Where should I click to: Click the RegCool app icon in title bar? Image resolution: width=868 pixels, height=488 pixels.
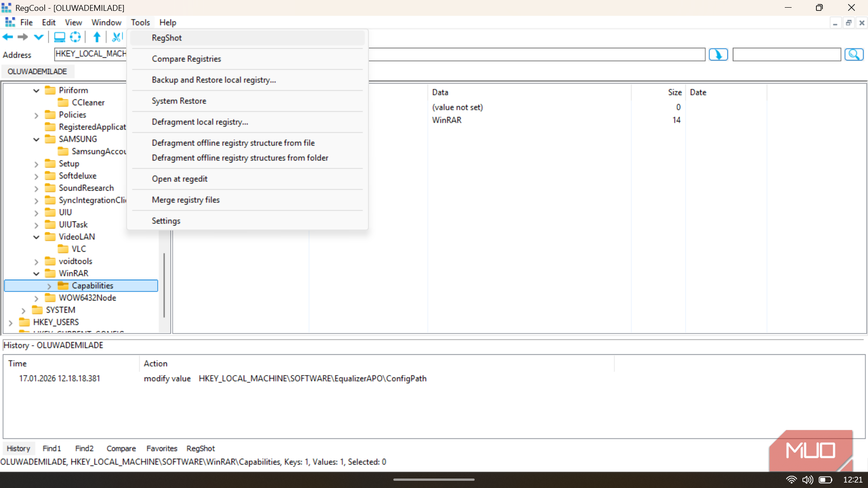tap(6, 8)
